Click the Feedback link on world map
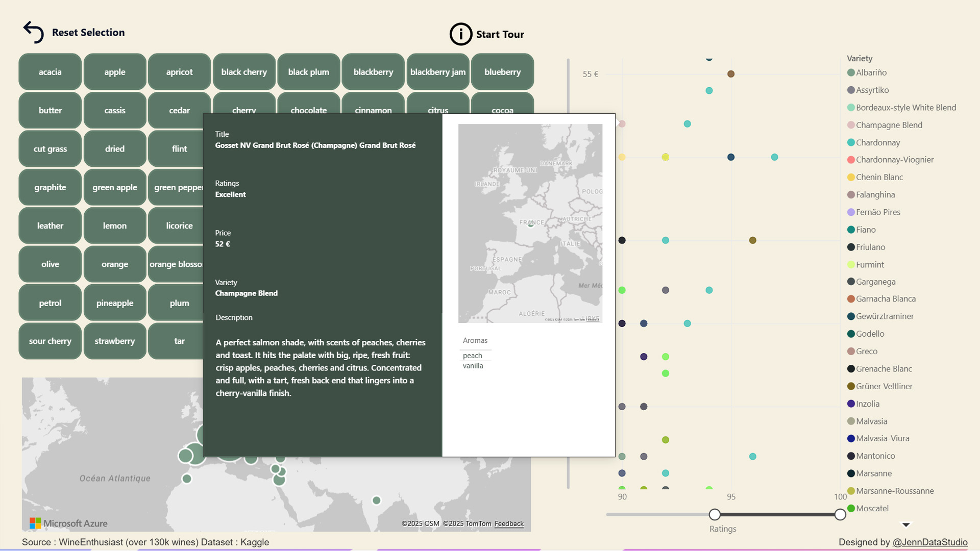 coord(509,523)
